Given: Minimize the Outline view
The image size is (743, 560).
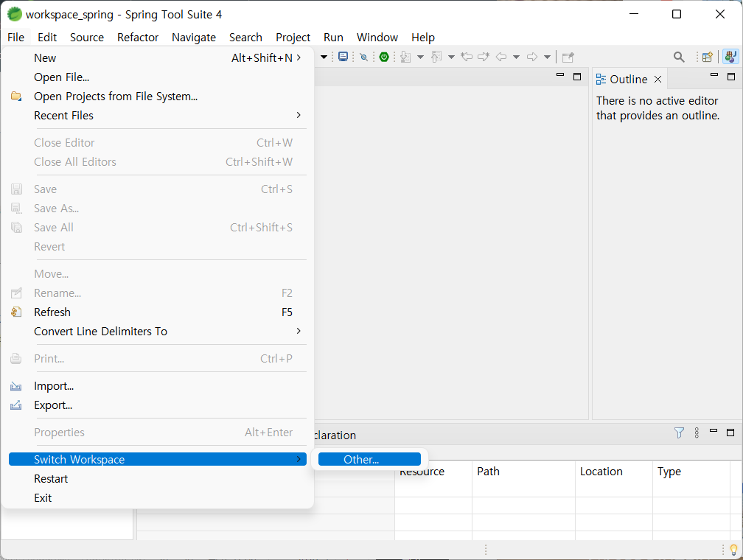Looking at the screenshot, I should [714, 75].
